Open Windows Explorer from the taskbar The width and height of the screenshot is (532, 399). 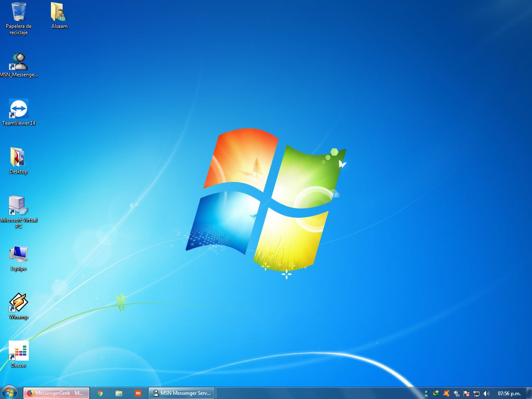(119, 393)
